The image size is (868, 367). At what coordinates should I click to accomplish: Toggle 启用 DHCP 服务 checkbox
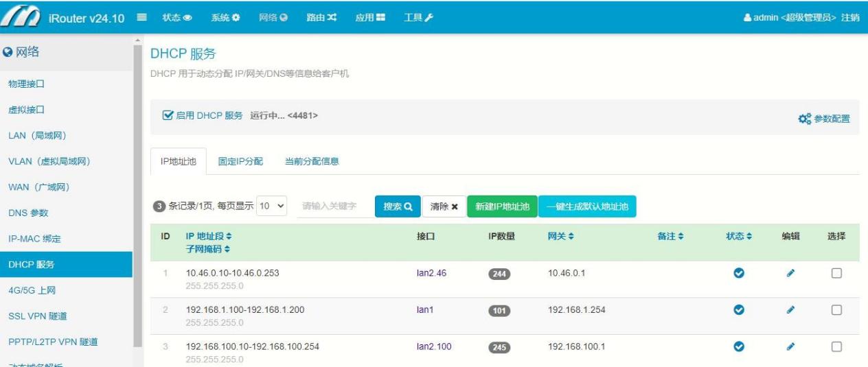(168, 116)
